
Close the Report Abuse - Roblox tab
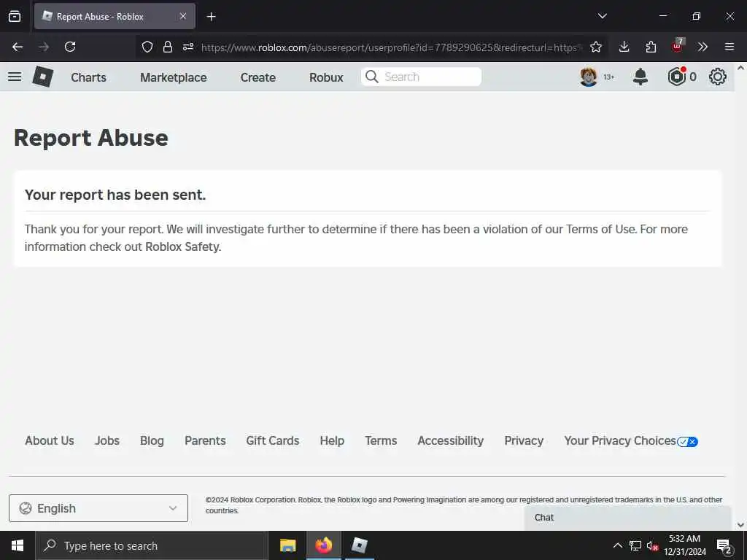183,16
